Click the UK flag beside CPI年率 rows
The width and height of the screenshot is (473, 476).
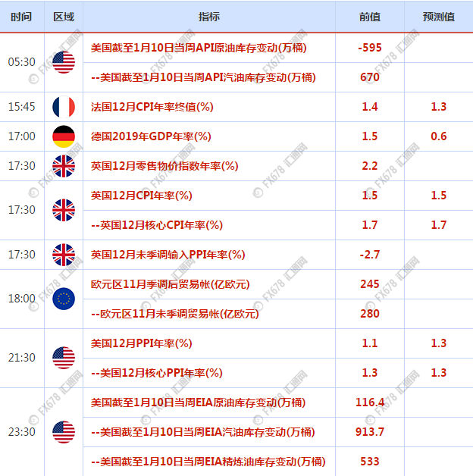pos(64,210)
